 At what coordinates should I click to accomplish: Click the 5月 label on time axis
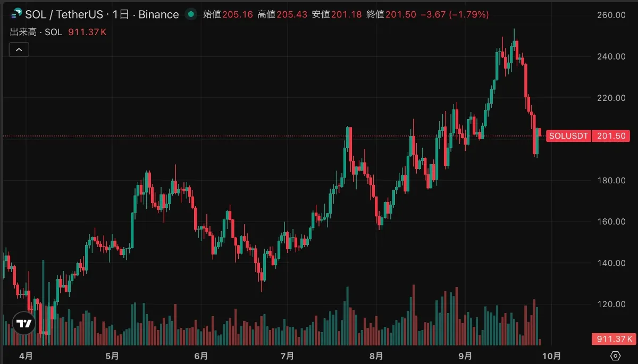pos(112,355)
